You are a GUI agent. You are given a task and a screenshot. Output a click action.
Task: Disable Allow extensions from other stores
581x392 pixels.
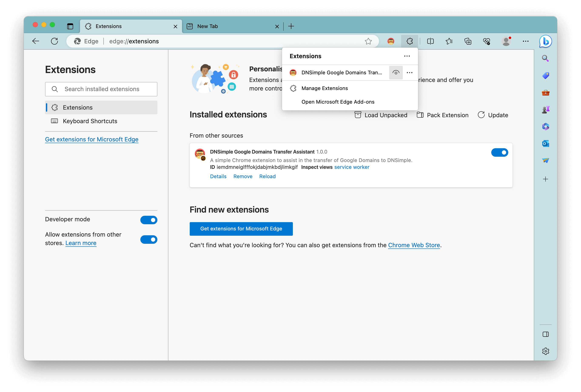[149, 240]
